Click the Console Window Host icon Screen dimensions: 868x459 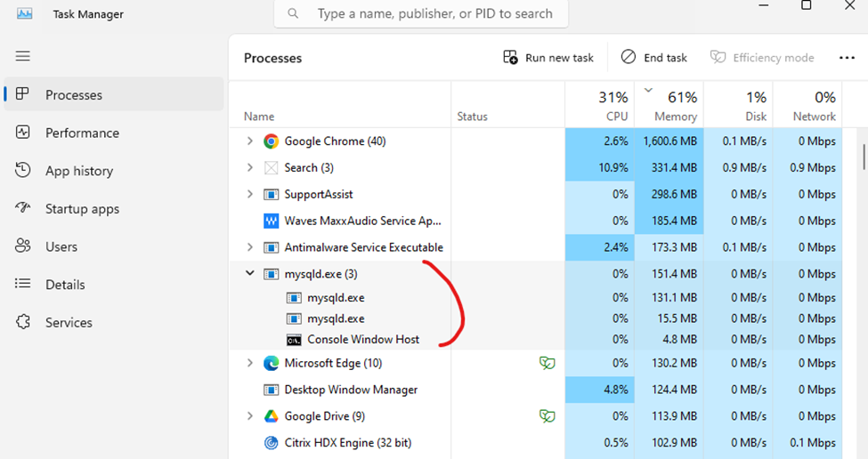pos(294,340)
